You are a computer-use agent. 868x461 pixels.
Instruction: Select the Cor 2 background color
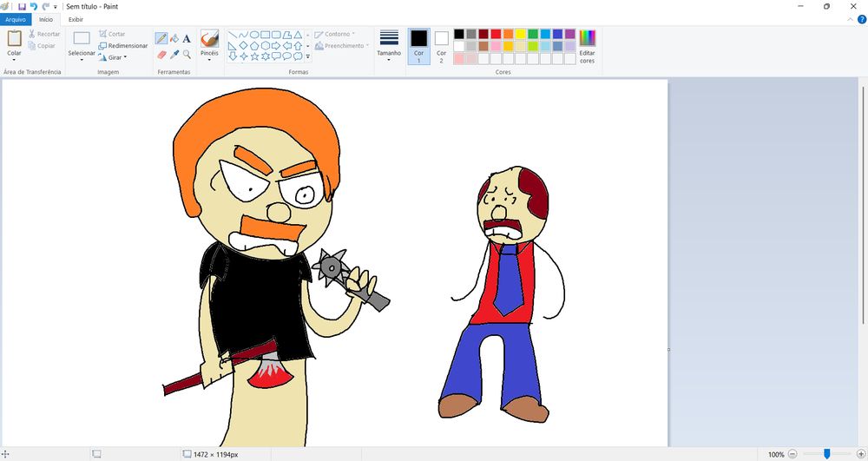point(441,47)
